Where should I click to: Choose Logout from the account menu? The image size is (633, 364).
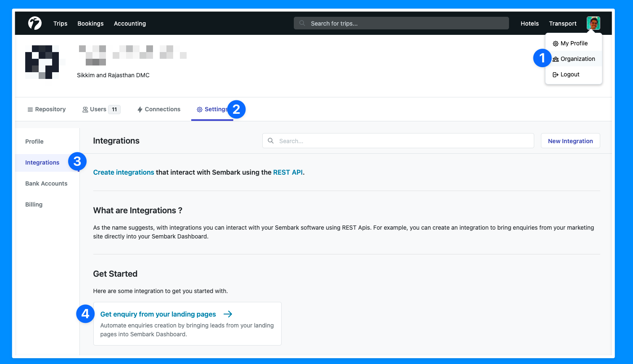pos(569,74)
